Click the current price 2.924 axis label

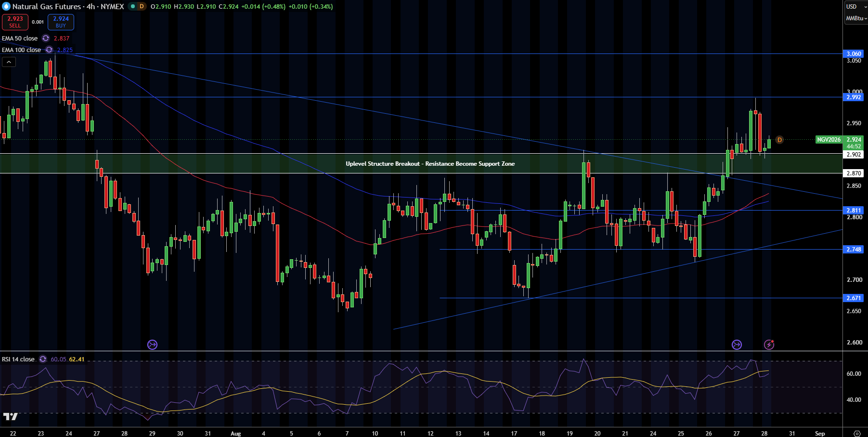(x=854, y=140)
